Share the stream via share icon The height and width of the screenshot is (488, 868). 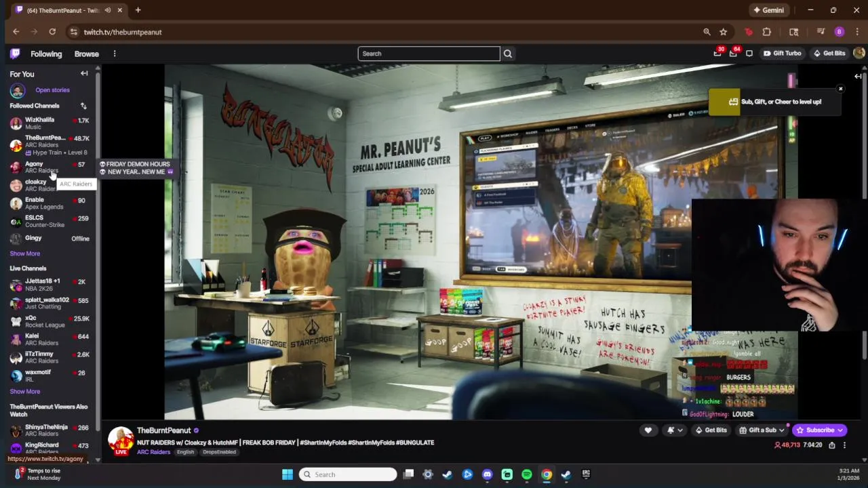(x=832, y=445)
